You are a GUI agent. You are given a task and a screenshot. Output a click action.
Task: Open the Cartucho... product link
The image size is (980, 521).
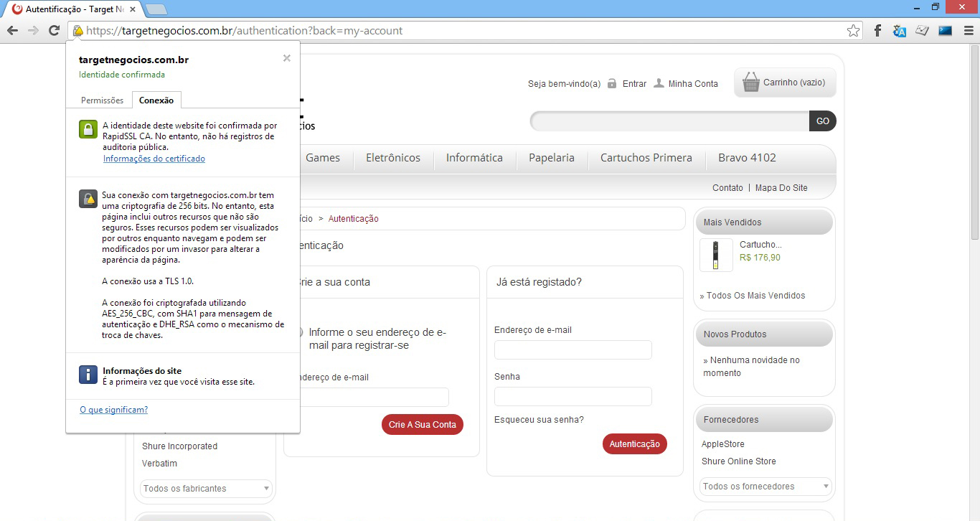(x=760, y=245)
